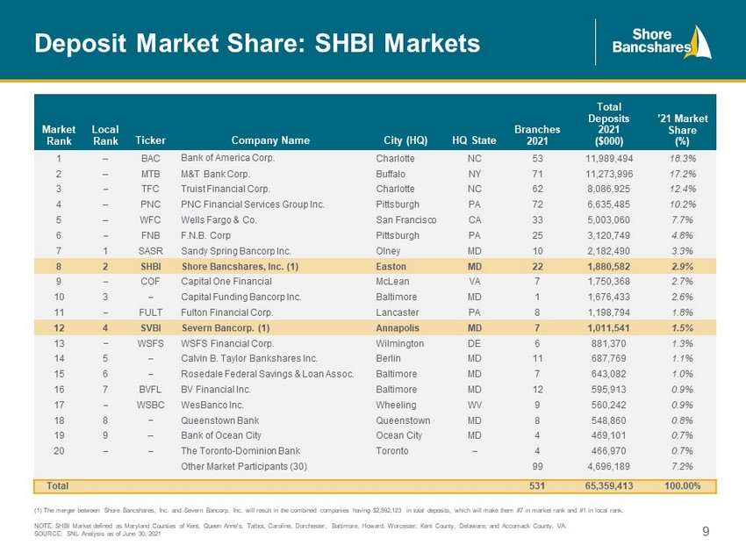Select 'Capital One Financial' company name
This screenshot has height=560, width=746.
[226, 281]
